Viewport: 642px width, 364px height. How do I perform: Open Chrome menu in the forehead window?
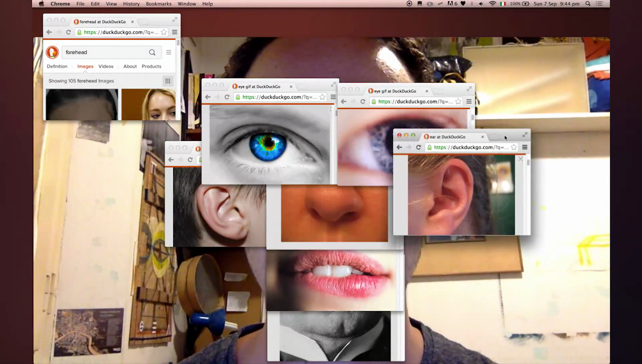pos(175,32)
